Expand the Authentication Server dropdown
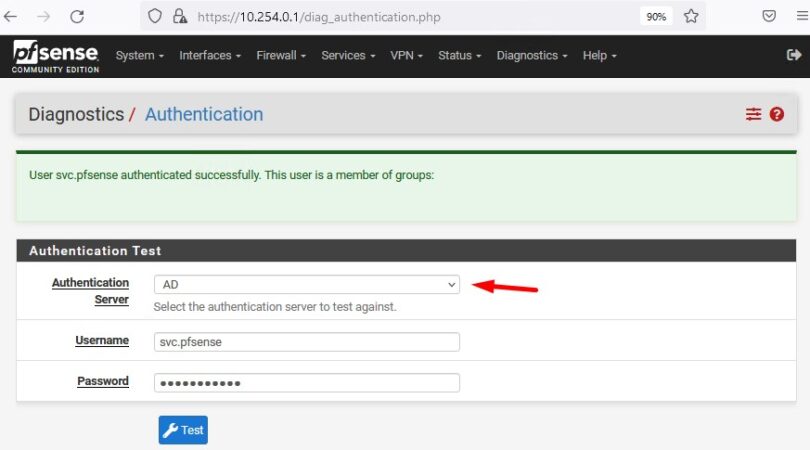 pos(306,285)
